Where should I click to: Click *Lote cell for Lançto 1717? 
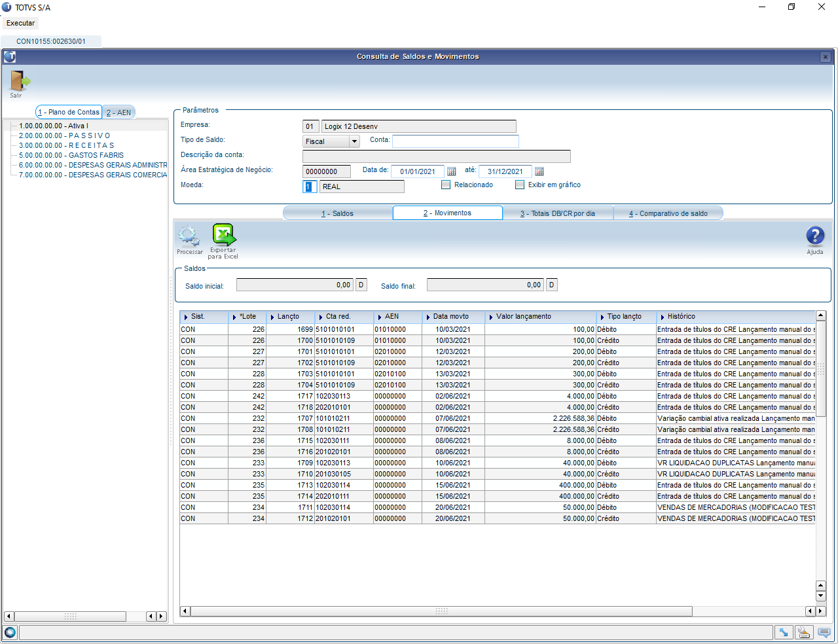pyautogui.click(x=247, y=397)
